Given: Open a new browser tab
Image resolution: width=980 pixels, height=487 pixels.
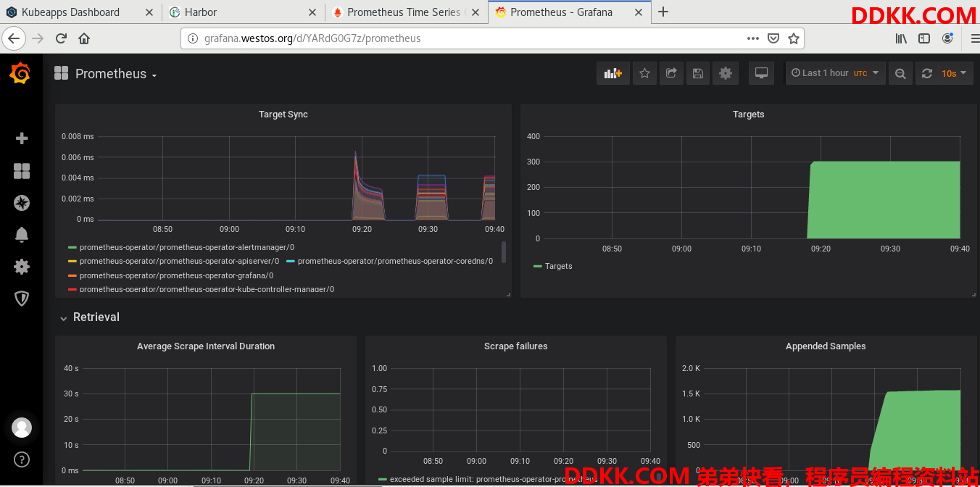Looking at the screenshot, I should [663, 12].
